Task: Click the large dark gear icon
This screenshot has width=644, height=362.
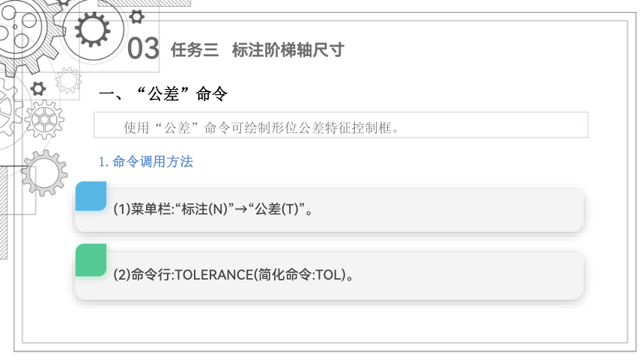Action: [x=92, y=30]
